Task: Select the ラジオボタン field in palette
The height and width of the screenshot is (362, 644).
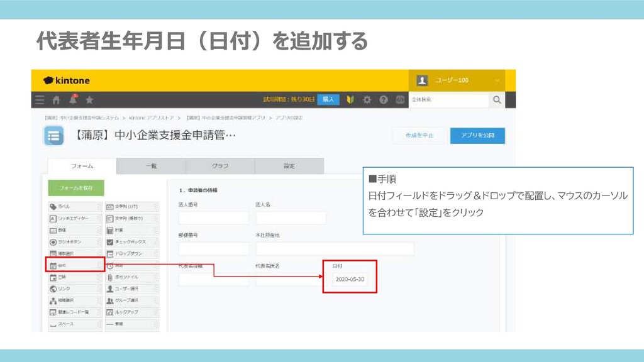Action: [75, 242]
